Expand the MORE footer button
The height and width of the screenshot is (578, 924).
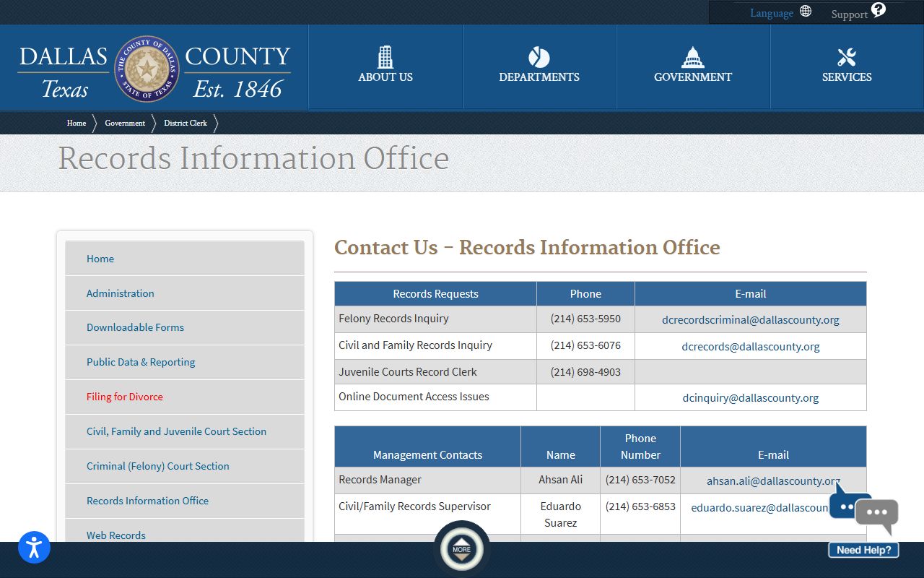(x=462, y=549)
